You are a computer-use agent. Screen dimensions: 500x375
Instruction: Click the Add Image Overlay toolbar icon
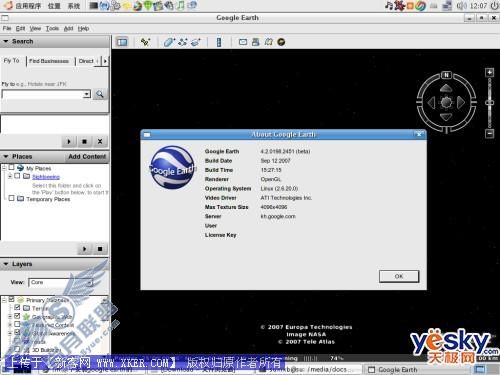[195, 42]
